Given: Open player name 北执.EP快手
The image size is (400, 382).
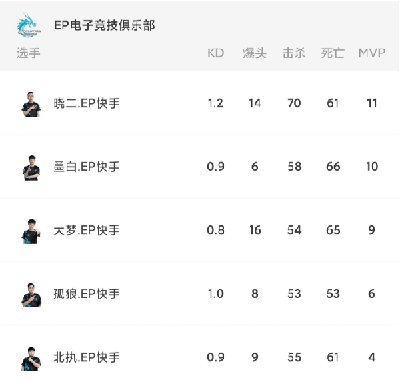Looking at the screenshot, I should pyautogui.click(x=87, y=357).
